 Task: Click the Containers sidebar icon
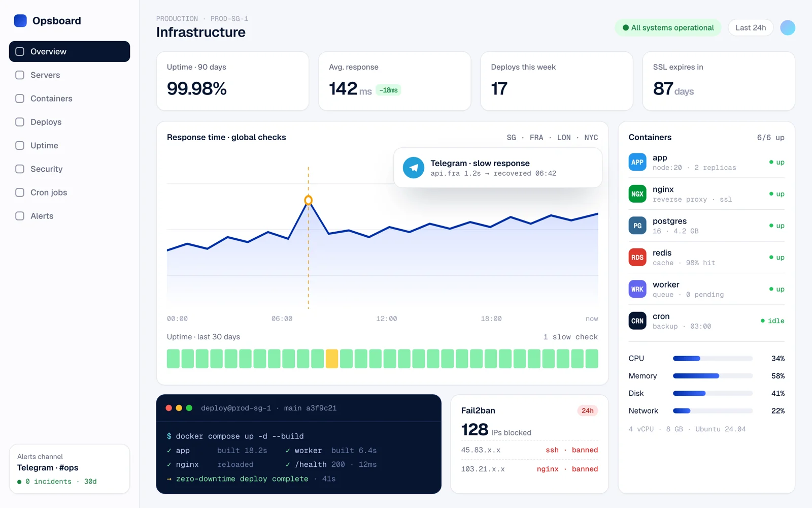(20, 99)
